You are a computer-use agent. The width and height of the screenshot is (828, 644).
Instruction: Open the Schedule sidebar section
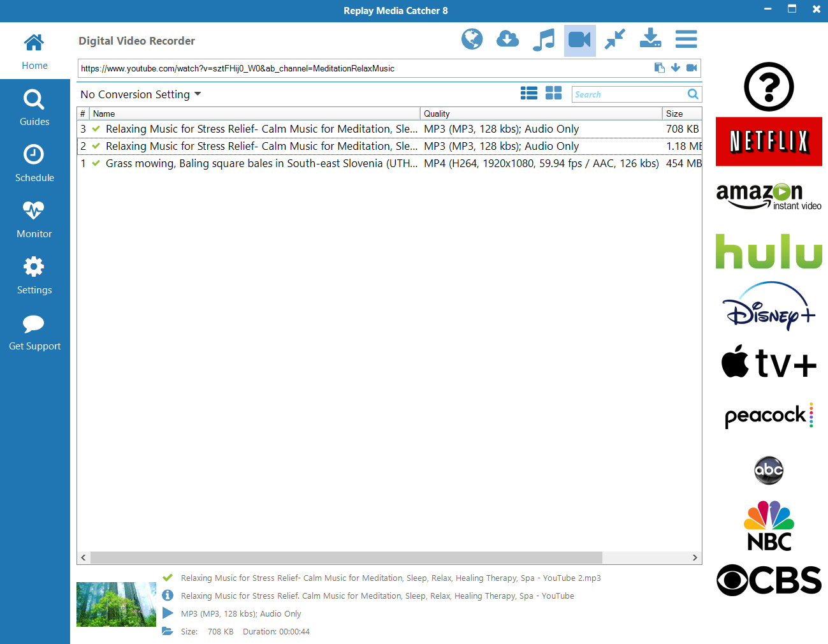(34, 164)
